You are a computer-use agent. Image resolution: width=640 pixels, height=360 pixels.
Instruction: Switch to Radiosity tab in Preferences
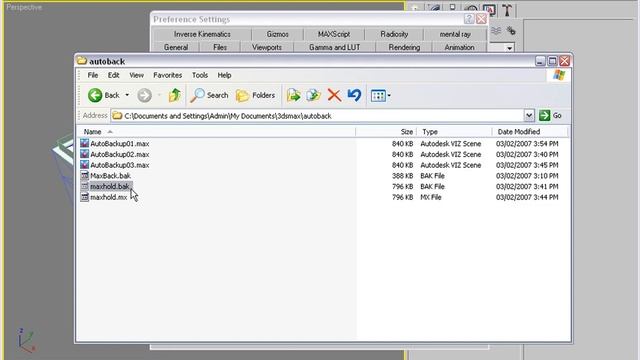coord(394,34)
